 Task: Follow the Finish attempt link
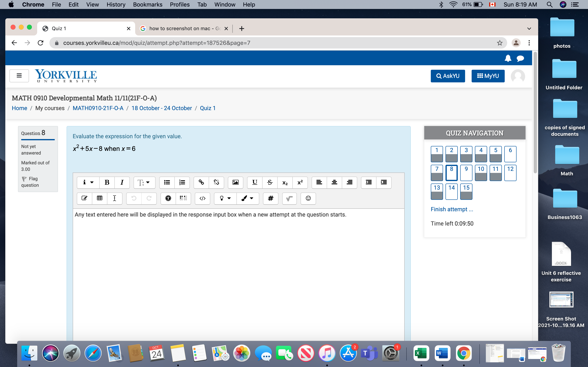[x=451, y=209]
